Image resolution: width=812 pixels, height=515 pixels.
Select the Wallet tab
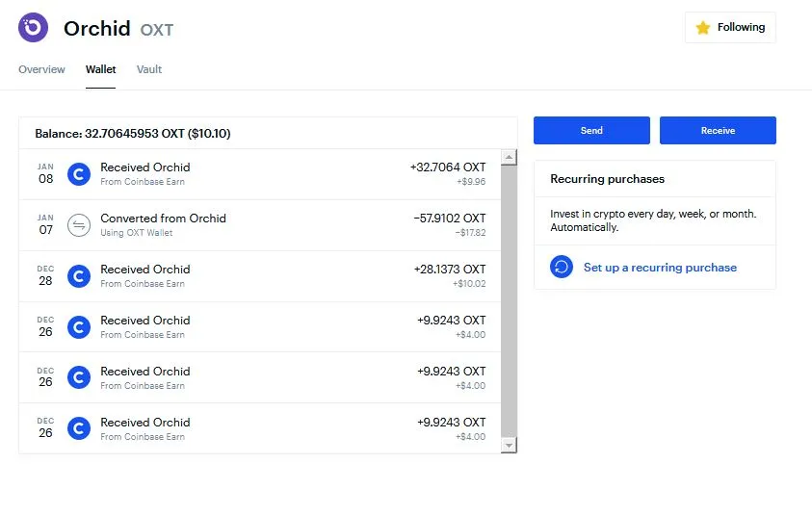100,69
